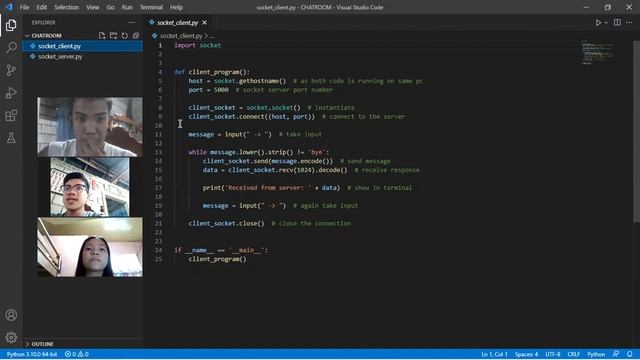Select Python 3.10.0 64-bit interpreter
640x360 pixels.
32,354
